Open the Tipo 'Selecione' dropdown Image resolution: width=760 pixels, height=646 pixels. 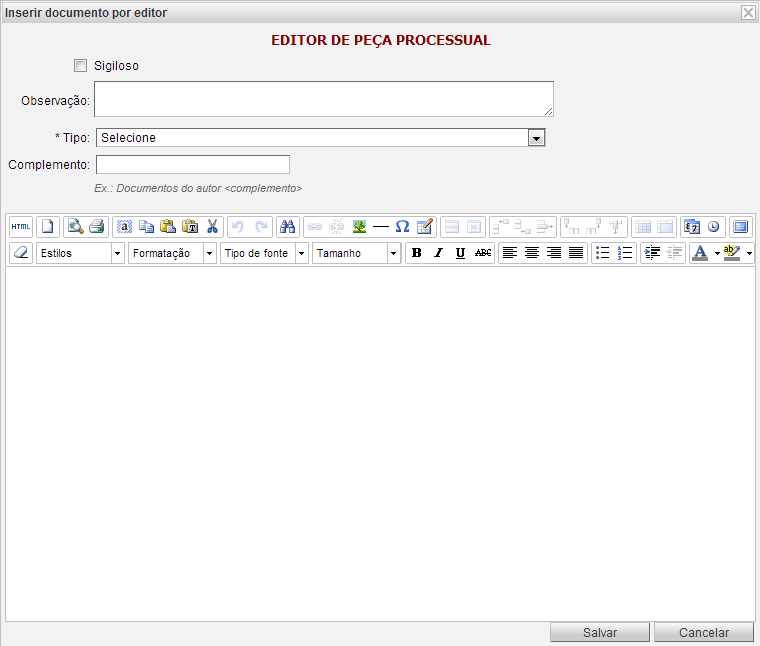(x=320, y=138)
